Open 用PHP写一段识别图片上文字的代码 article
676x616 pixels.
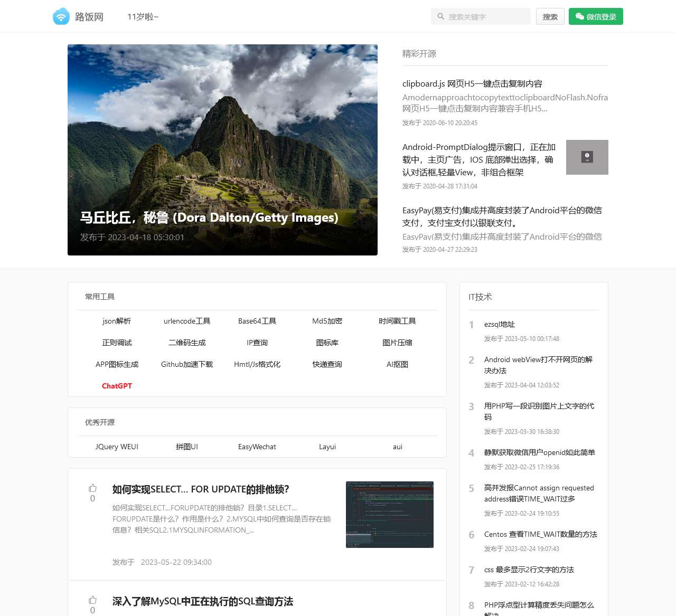539,411
